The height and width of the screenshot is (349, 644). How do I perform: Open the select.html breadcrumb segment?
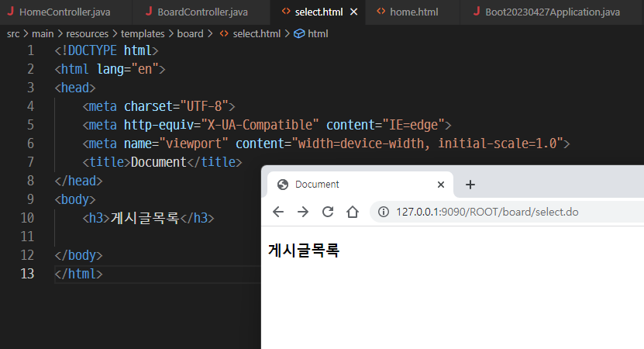coord(257,33)
